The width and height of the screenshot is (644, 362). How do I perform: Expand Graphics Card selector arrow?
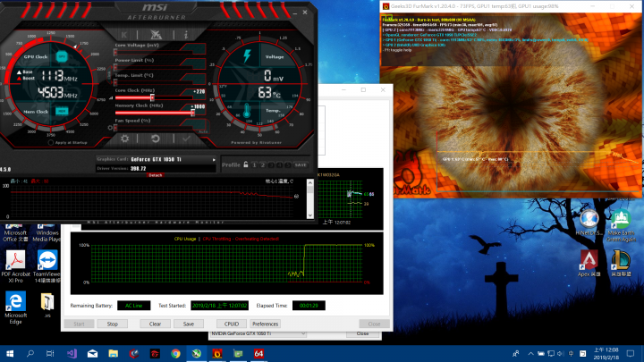click(x=214, y=160)
